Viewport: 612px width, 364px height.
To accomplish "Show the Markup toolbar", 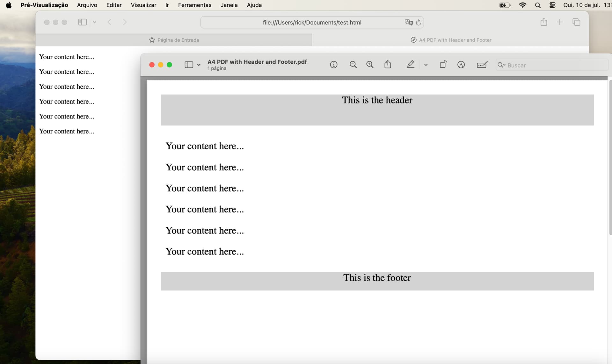I will point(461,65).
